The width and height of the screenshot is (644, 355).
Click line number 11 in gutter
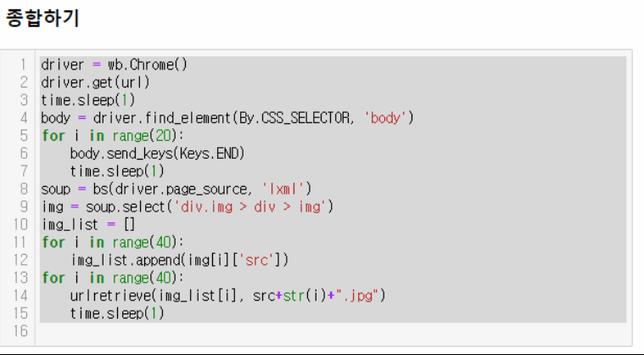pyautogui.click(x=20, y=242)
